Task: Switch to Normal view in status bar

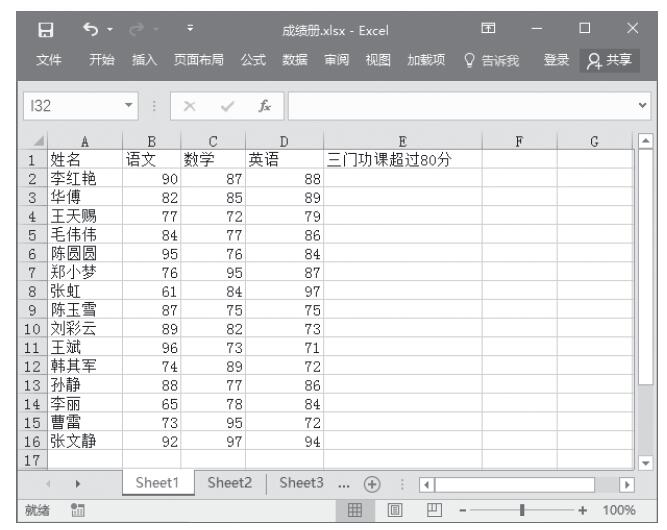Action: pyautogui.click(x=353, y=510)
